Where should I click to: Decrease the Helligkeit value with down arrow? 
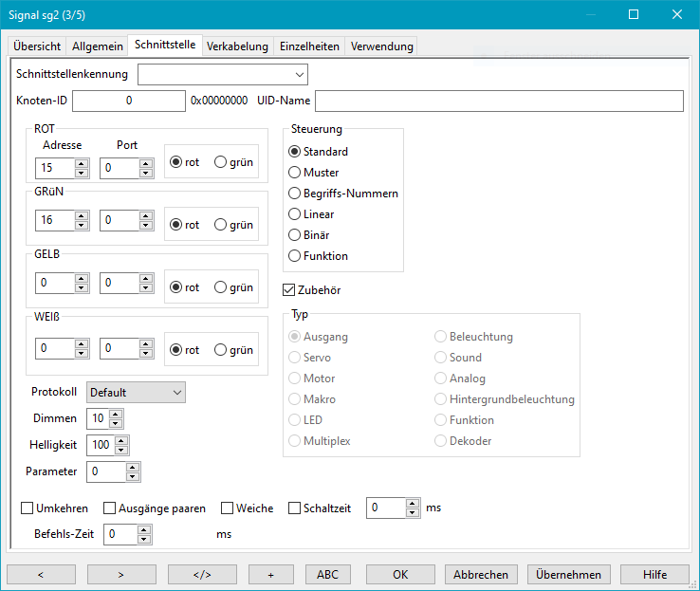tap(121, 450)
